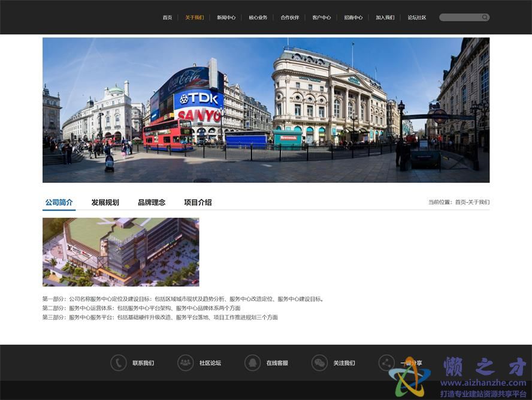The width and height of the screenshot is (532, 400).
Task: Click the WeChat icon for 关注我们
Action: 319,363
